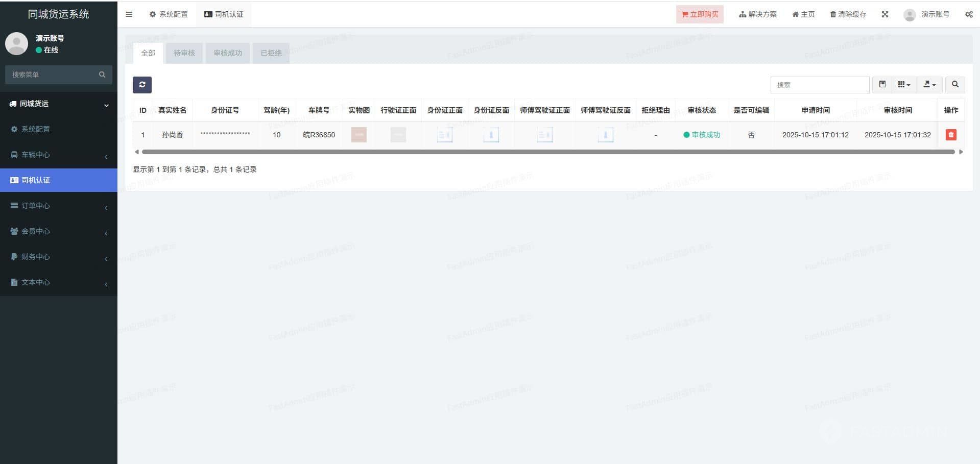Switch to the 审核成功 tab
Image resolution: width=980 pixels, height=464 pixels.
228,53
